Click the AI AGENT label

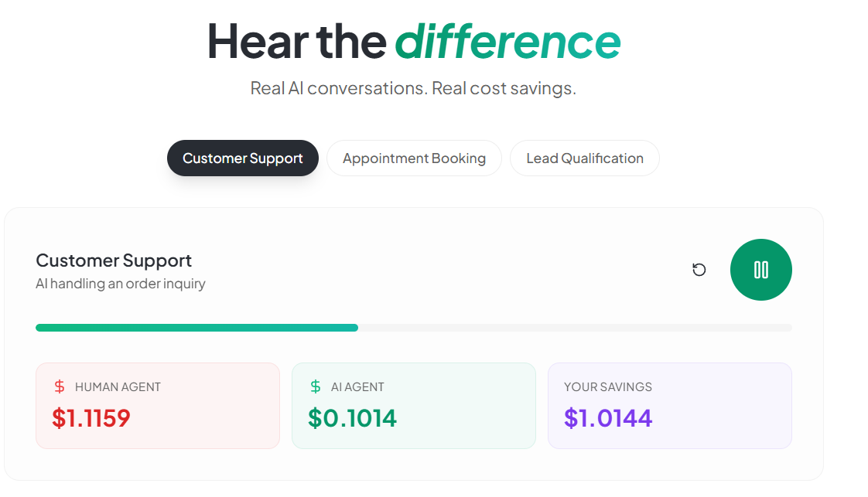357,387
